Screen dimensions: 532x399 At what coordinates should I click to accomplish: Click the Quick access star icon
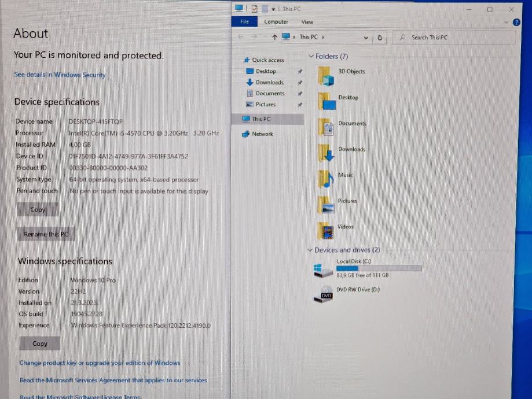(x=247, y=60)
